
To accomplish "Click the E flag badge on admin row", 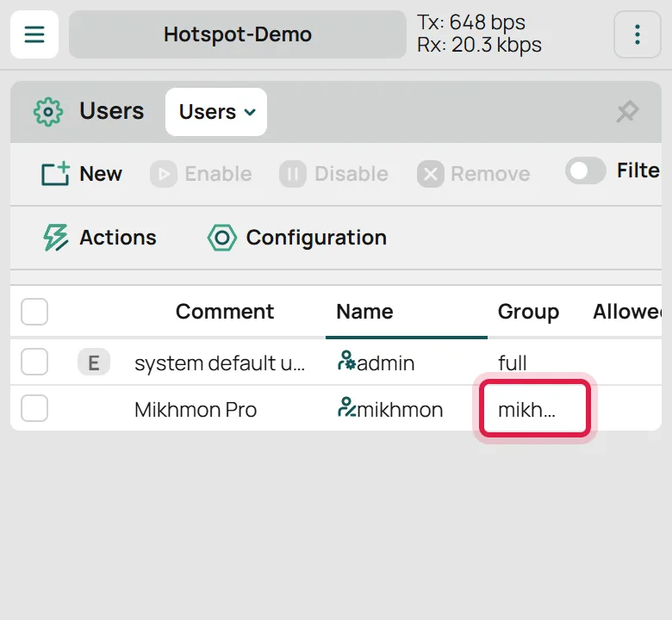I will click(x=94, y=363).
